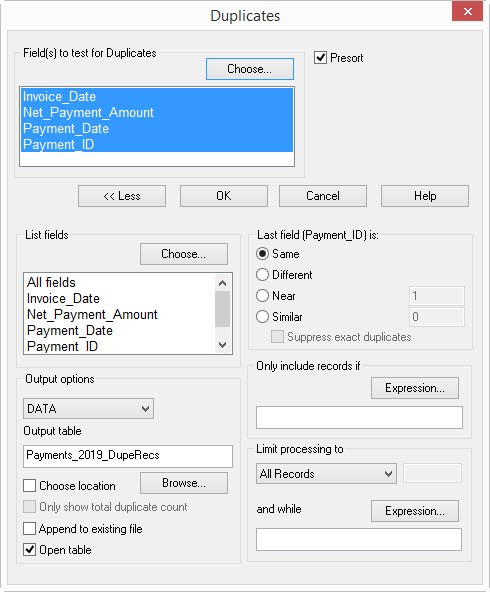The image size is (490, 592).
Task: Open the Expression builder for include records
Action: click(415, 388)
